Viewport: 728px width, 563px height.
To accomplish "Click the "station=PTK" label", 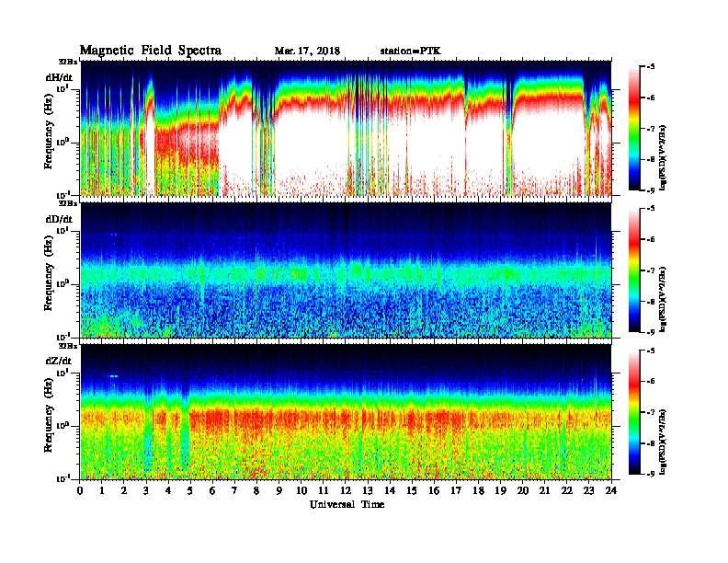I will coord(411,52).
